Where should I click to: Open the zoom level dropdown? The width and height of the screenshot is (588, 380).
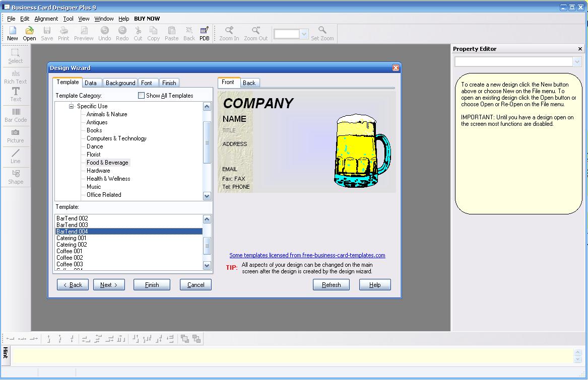304,34
